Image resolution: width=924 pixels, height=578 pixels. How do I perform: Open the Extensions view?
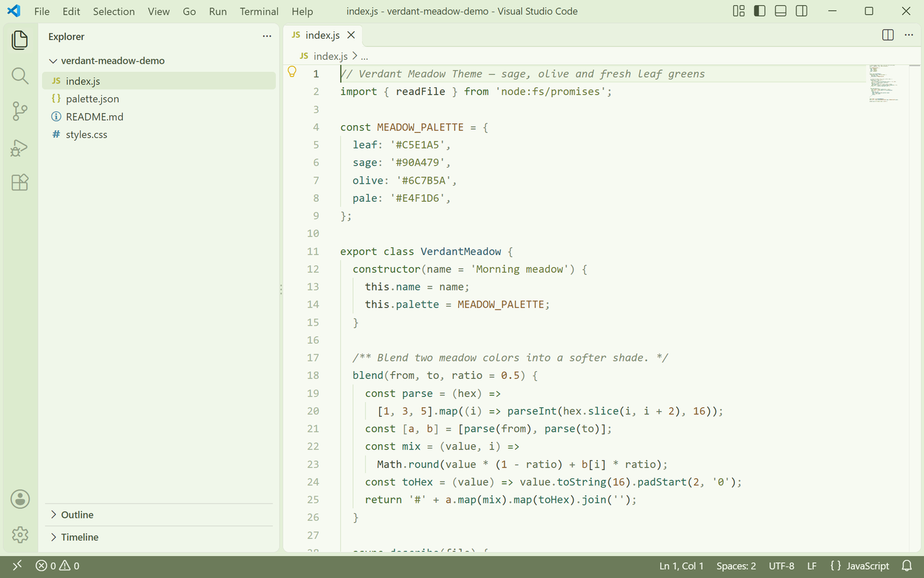coord(20,182)
